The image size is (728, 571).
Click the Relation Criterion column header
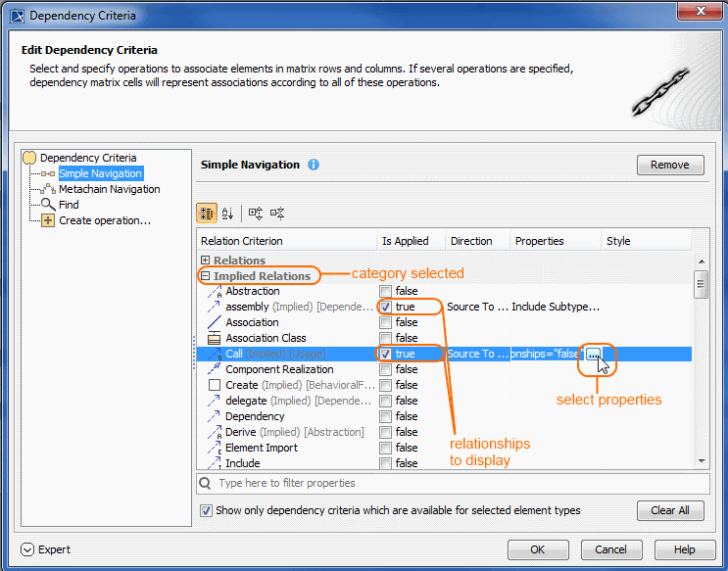(x=286, y=241)
